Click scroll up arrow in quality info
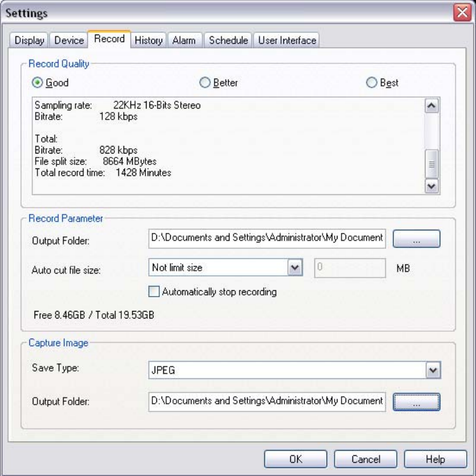Image resolution: width=476 pixels, height=476 pixels. tap(432, 106)
